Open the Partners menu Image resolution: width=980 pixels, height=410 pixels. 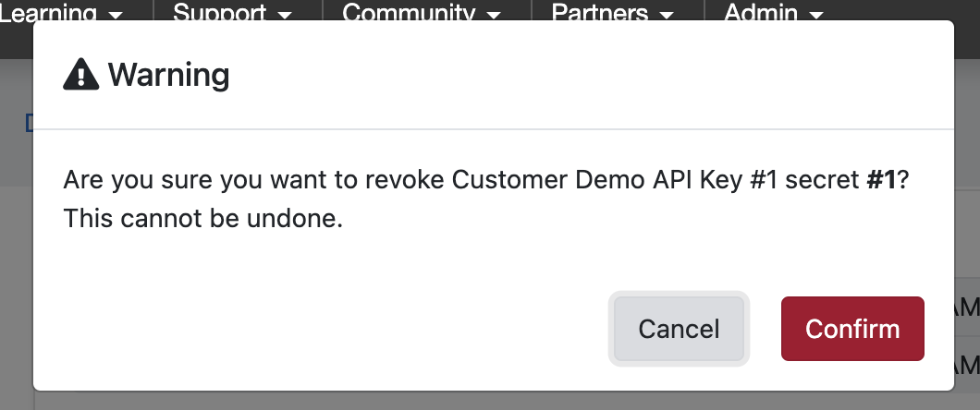(x=601, y=13)
